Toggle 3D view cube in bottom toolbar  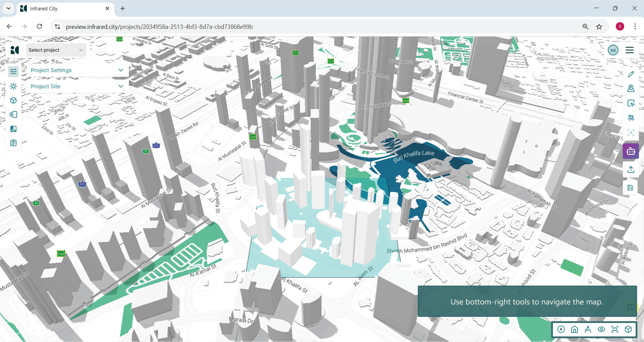tap(628, 330)
